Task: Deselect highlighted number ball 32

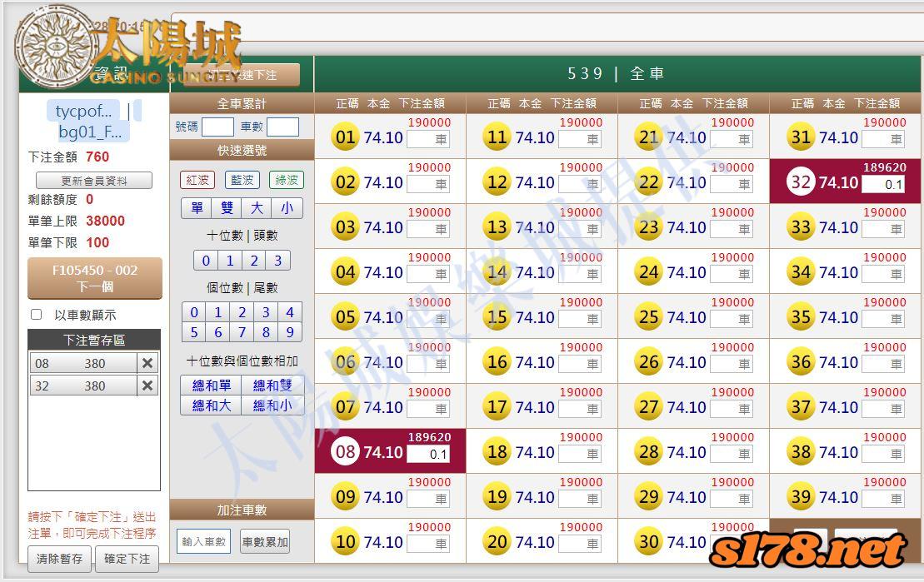Action: (801, 182)
